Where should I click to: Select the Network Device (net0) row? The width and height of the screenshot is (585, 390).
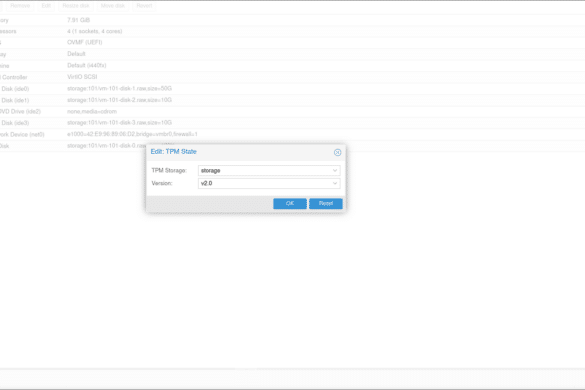tap(292, 134)
